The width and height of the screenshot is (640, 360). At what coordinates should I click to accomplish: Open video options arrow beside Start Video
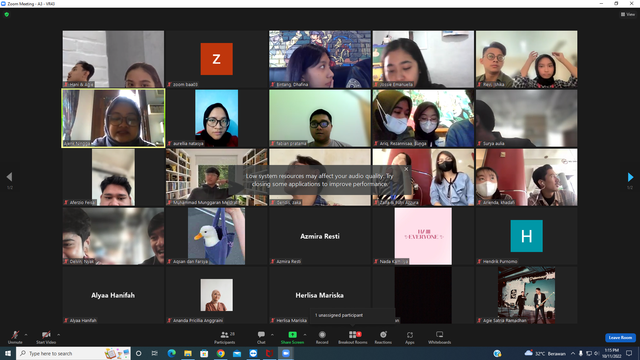coord(59,335)
